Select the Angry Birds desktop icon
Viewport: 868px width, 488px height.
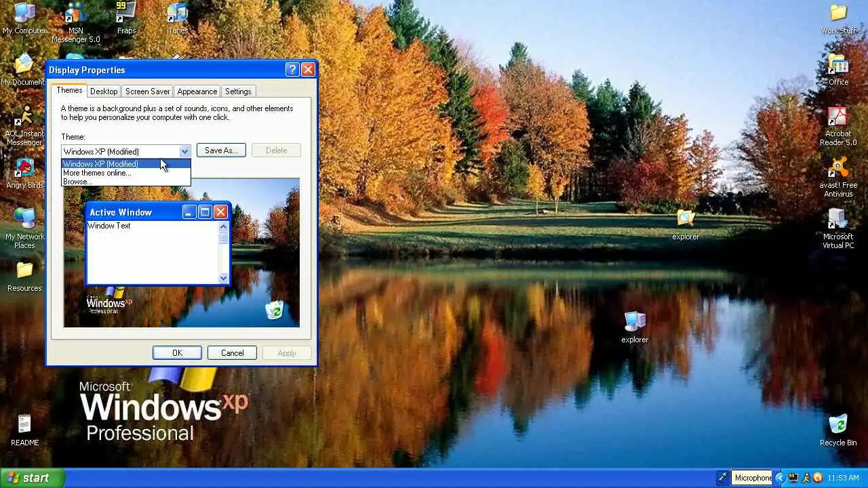coord(24,173)
